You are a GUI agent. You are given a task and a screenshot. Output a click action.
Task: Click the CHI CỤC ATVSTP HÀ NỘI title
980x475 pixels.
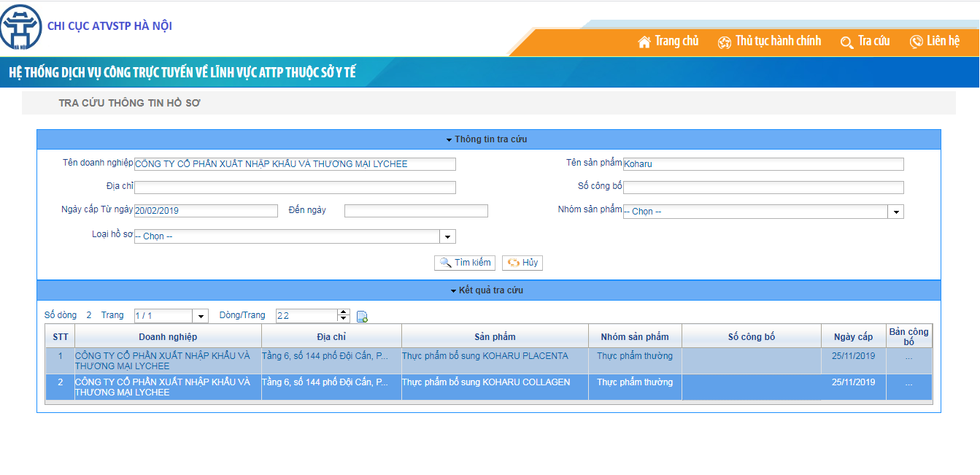click(x=109, y=26)
